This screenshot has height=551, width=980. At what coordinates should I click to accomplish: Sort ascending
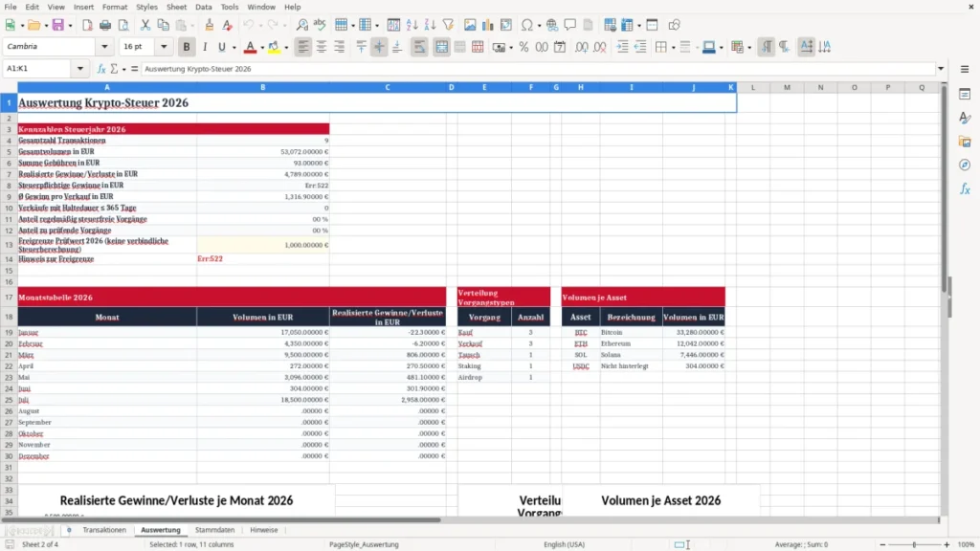(x=412, y=25)
